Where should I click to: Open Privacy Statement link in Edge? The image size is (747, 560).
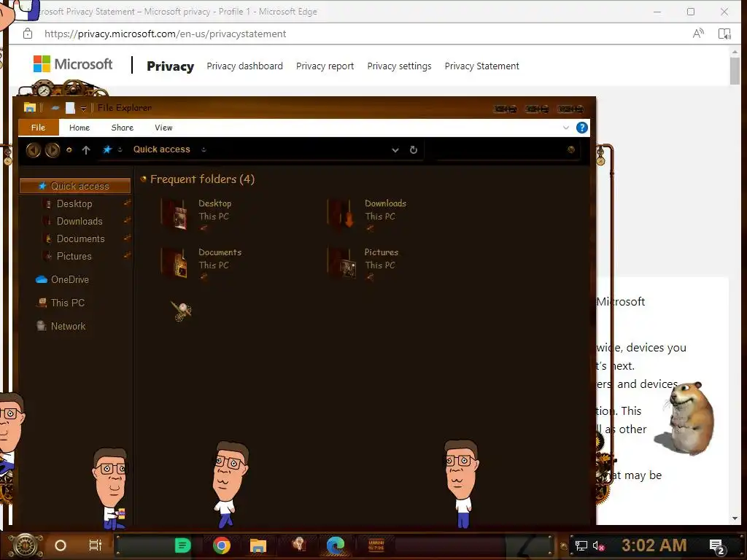pos(481,66)
